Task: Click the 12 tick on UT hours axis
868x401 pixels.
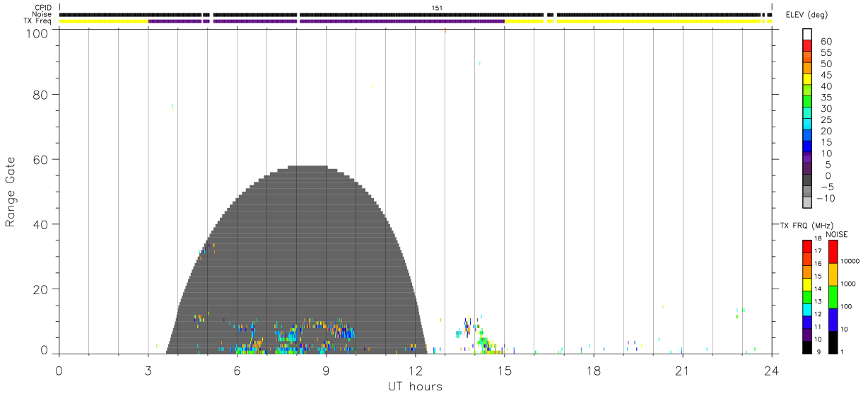Action: pyautogui.click(x=415, y=370)
